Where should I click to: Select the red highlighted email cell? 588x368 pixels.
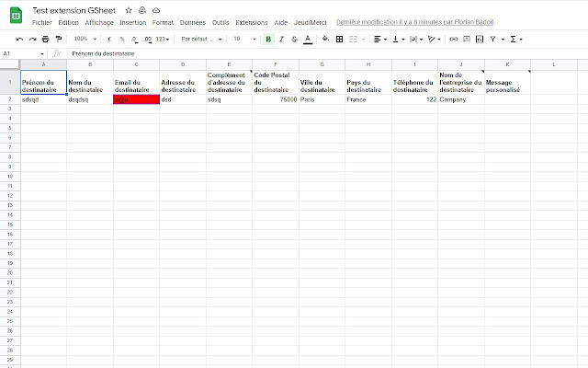pyautogui.click(x=137, y=99)
